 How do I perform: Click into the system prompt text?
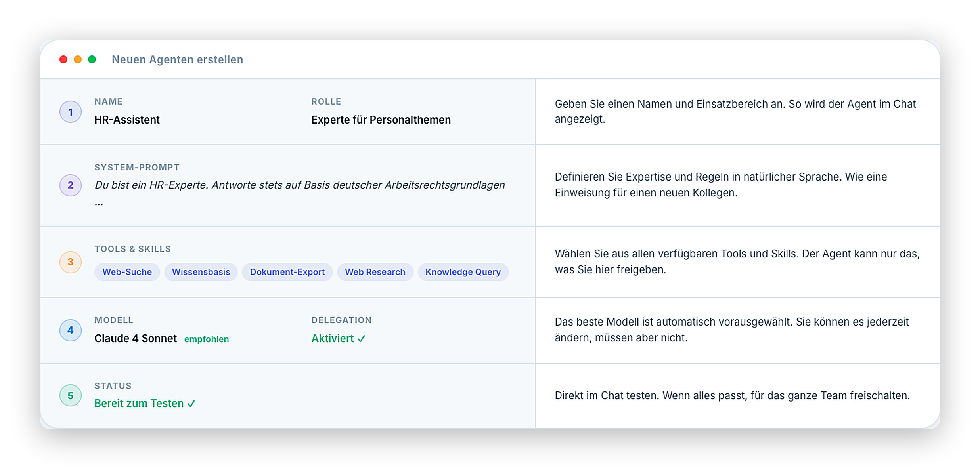click(299, 185)
